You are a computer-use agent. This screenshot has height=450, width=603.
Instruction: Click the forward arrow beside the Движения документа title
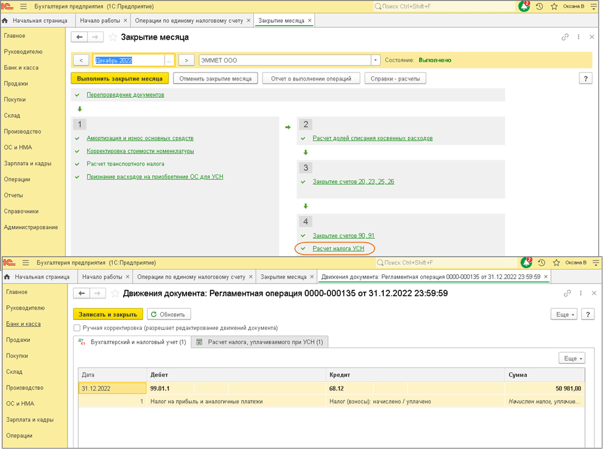pos(97,294)
